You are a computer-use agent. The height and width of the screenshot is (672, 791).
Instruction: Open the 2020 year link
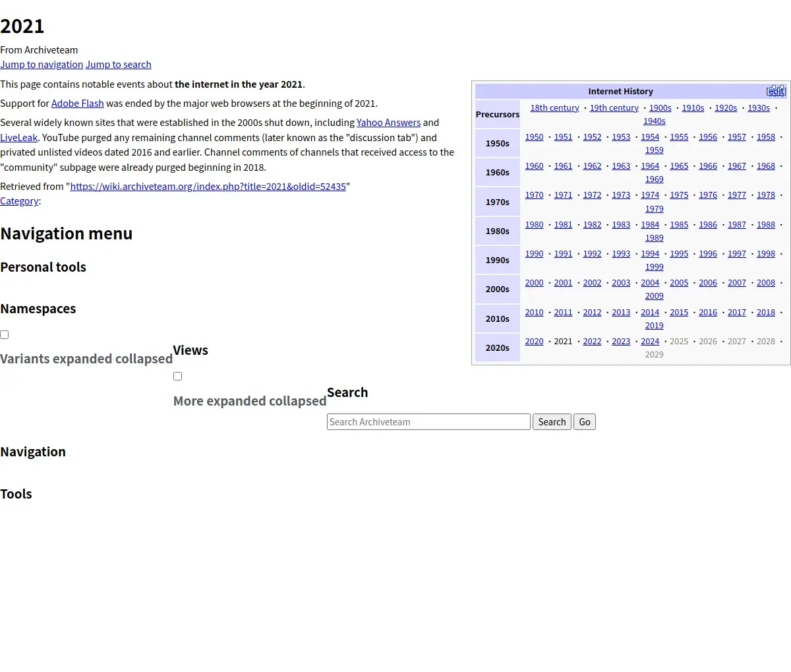coord(535,342)
